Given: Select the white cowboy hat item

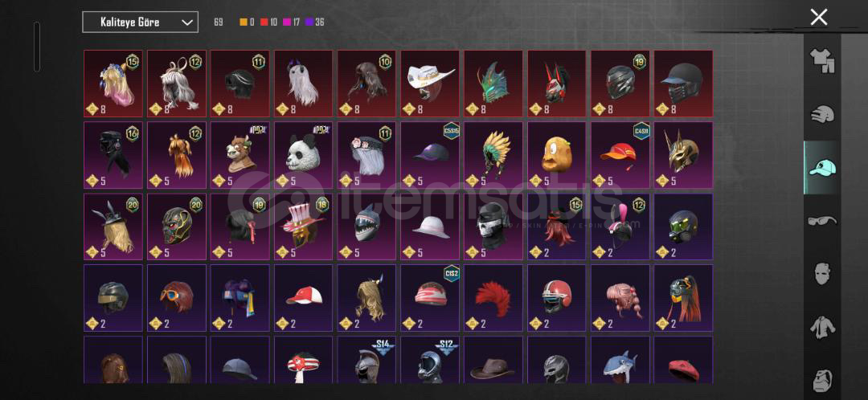Looking at the screenshot, I should 430,84.
